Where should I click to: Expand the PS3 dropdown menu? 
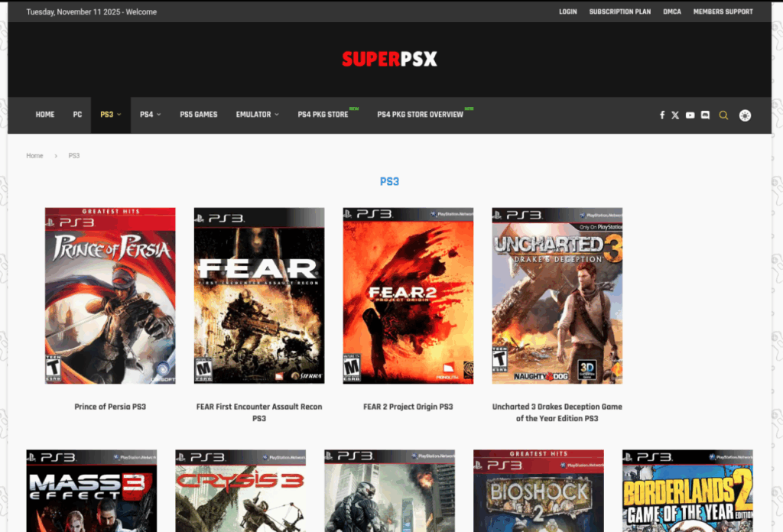pos(110,115)
